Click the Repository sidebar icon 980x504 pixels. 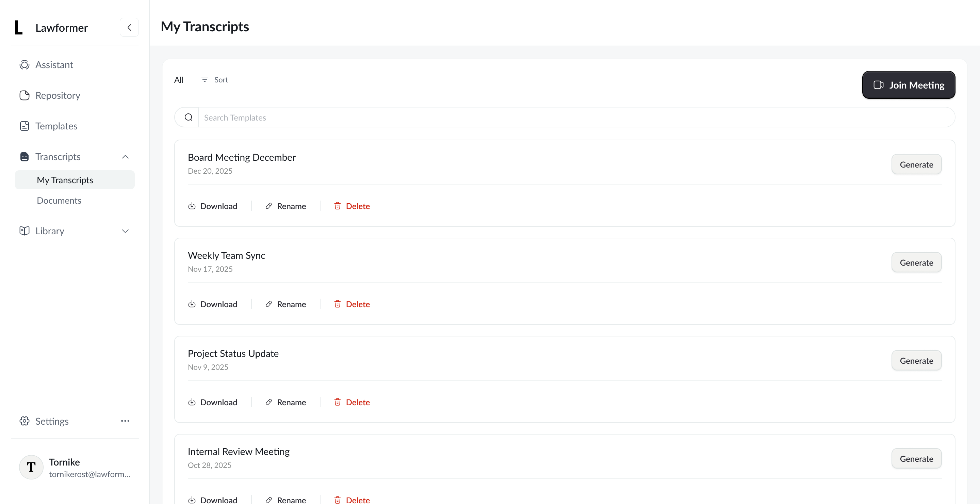click(x=24, y=95)
